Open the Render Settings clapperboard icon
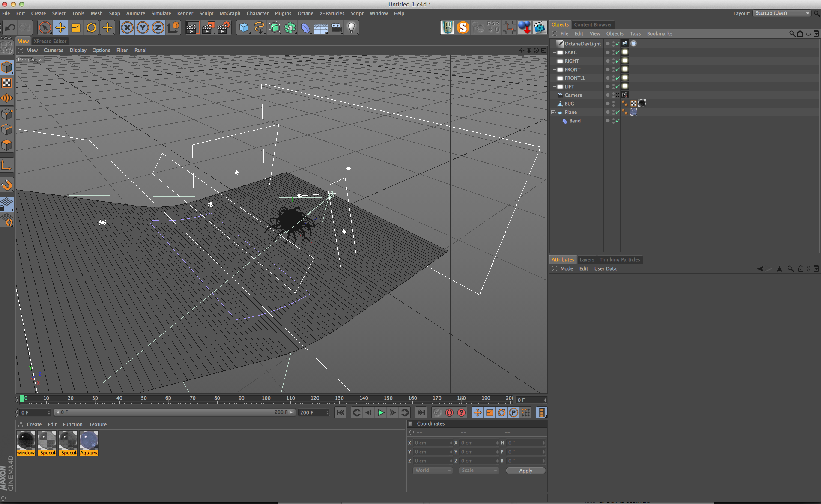Viewport: 821px width, 504px height. coord(223,28)
